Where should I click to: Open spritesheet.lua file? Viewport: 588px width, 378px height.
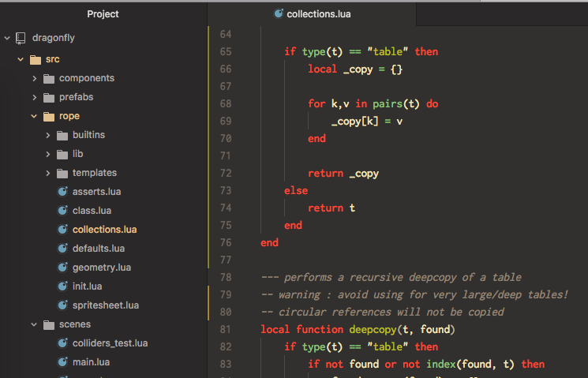coord(106,305)
